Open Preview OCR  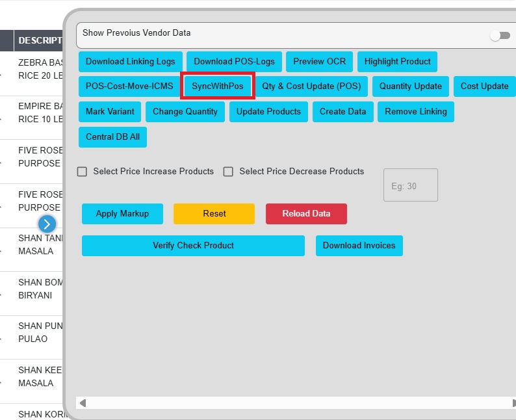319,62
